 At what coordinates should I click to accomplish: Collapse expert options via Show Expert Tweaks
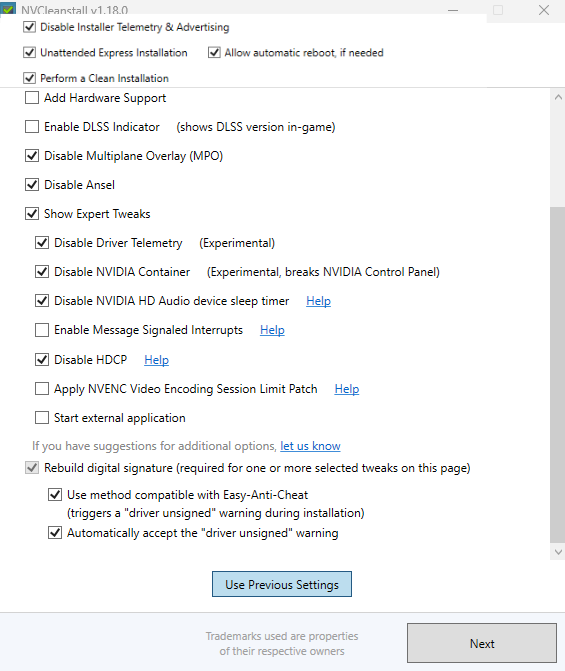(x=32, y=214)
